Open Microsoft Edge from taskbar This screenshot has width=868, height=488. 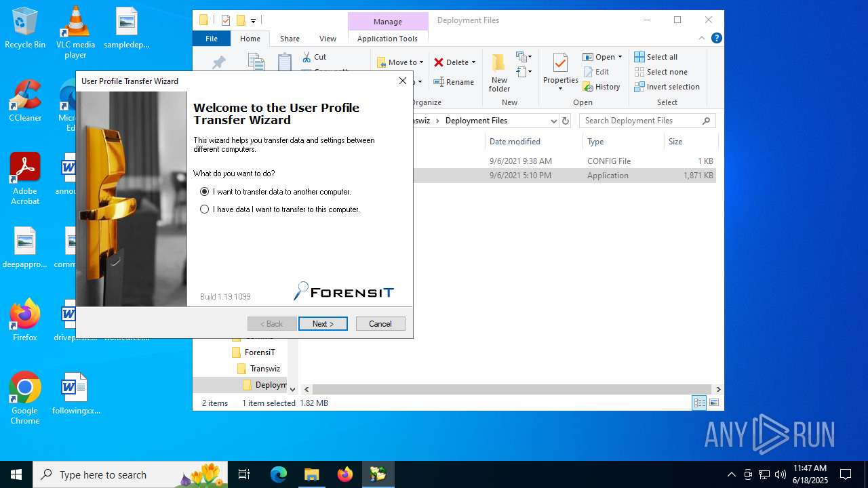tap(279, 474)
